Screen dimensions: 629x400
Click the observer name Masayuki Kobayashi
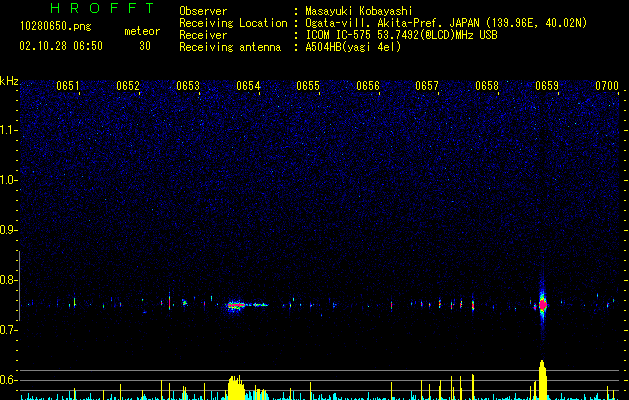pyautogui.click(x=359, y=11)
